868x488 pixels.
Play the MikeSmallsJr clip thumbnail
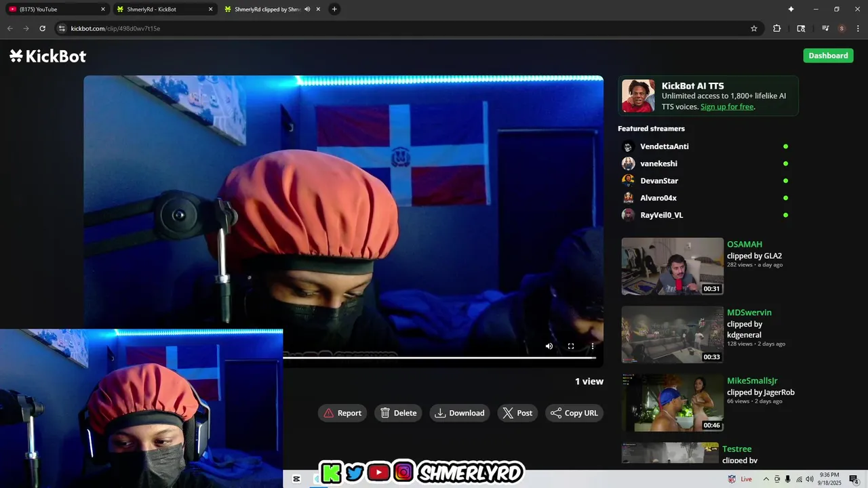coord(673,403)
